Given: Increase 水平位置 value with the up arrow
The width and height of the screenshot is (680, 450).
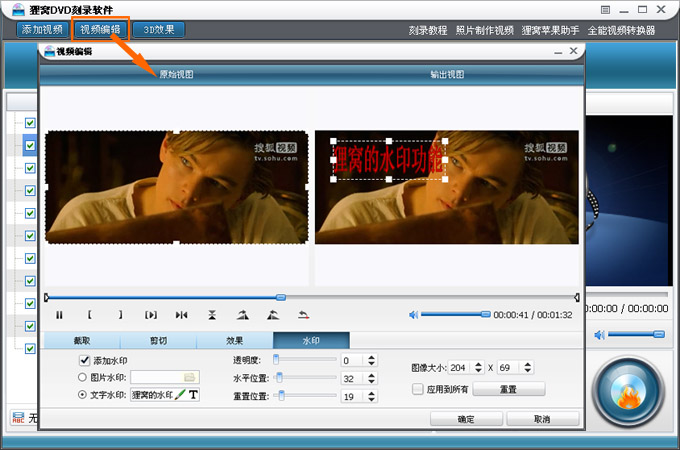Looking at the screenshot, I should click(371, 375).
